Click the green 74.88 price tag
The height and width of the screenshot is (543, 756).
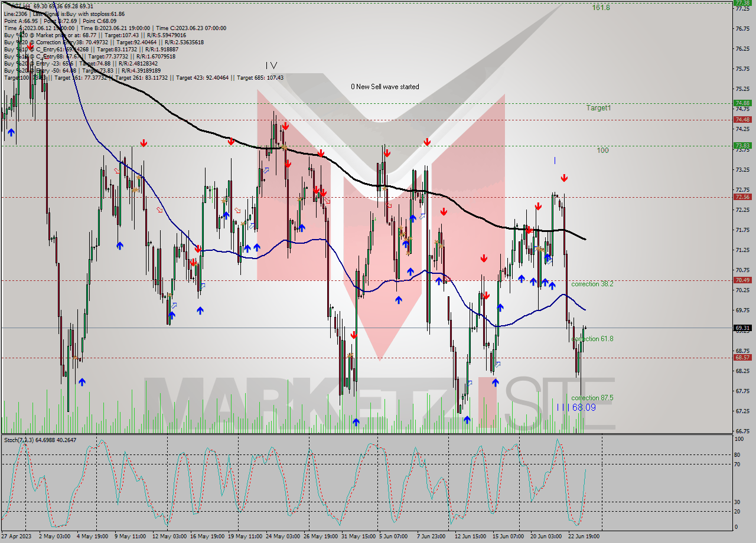[x=742, y=103]
